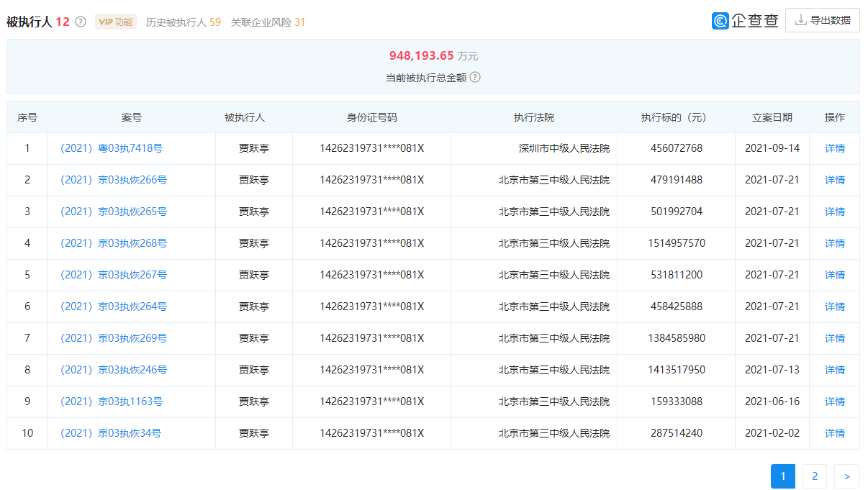Click the help icon beside 被执行人
The image size is (868, 490).
coord(79,21)
